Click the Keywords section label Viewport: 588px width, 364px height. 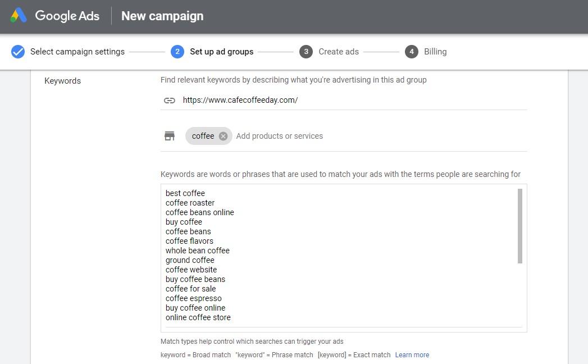point(63,81)
